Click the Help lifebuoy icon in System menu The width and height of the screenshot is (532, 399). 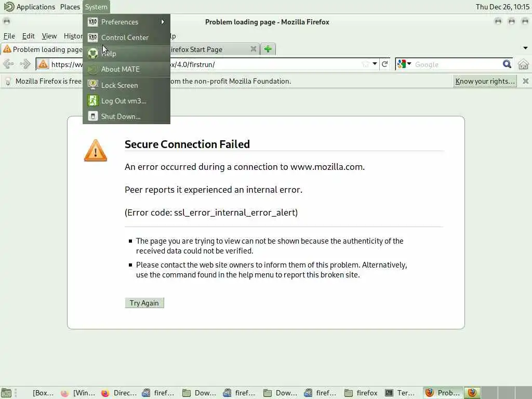pyautogui.click(x=92, y=54)
